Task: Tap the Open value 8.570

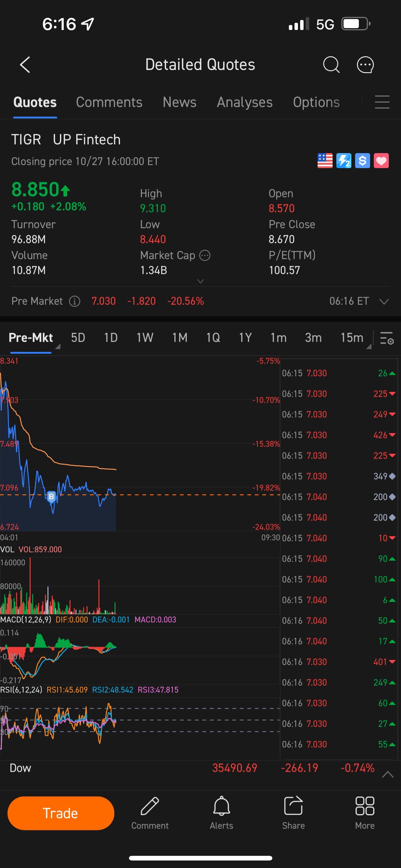Action: tap(281, 208)
